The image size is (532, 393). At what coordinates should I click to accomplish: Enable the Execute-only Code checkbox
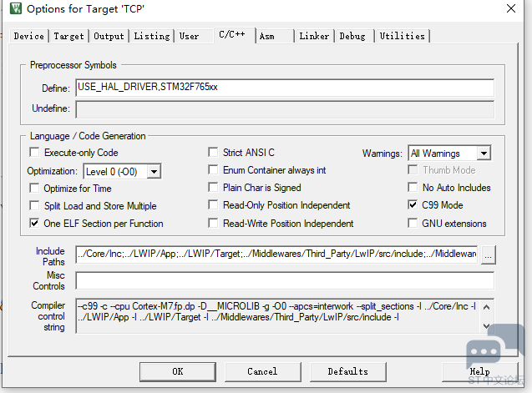(x=34, y=153)
